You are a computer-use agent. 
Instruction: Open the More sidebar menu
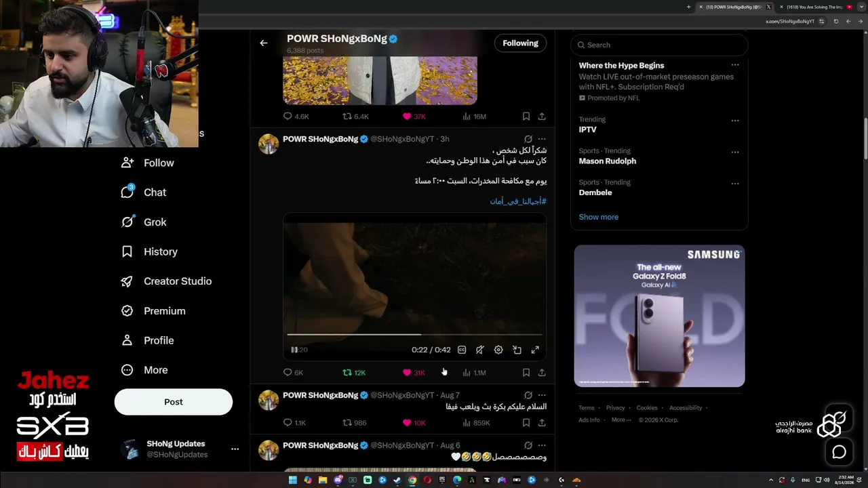[144, 370]
